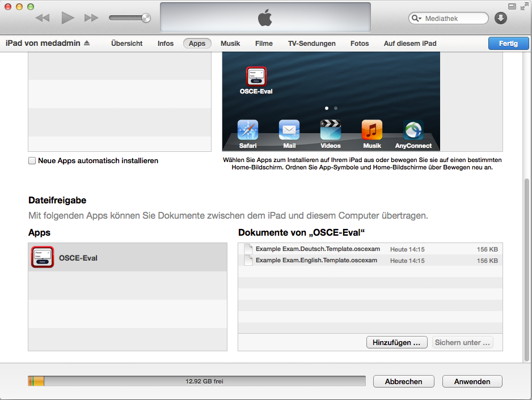Click the vertical scrollbar thumb
532x400 pixels.
click(526, 270)
